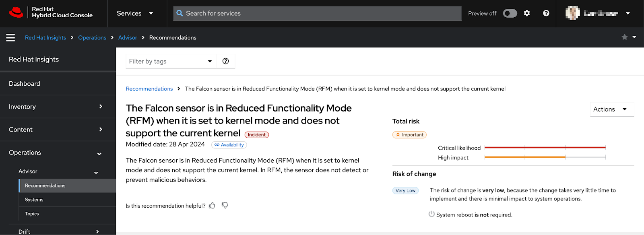
Task: Open the settings gear icon
Action: [526, 13]
